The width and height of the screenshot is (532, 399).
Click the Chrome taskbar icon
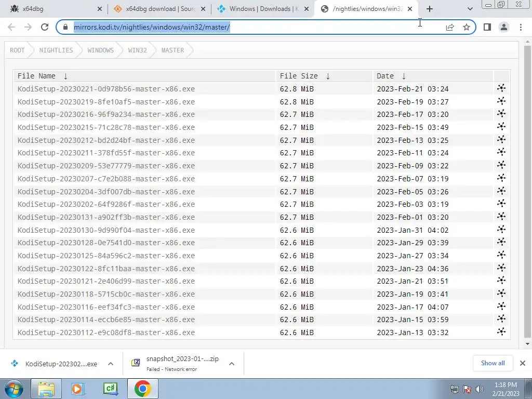(x=142, y=389)
